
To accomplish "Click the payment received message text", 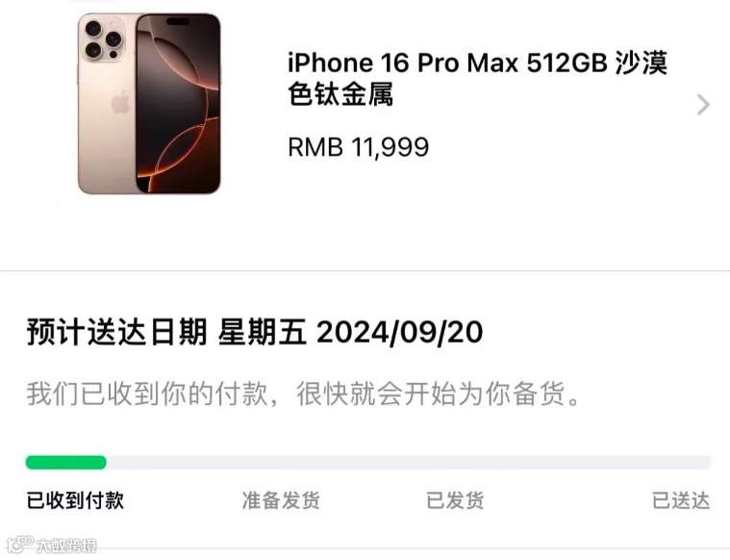I will [303, 394].
